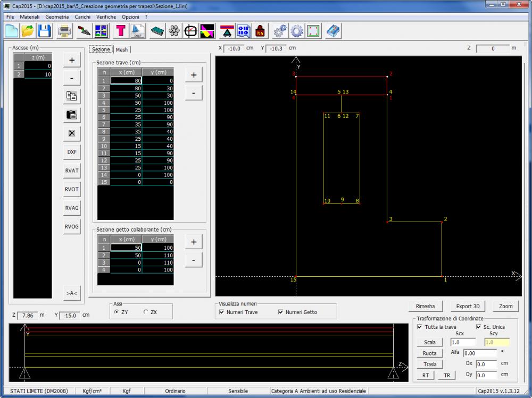Screen dimensions: 532x398
Task: Click the Kg weight icon in toolbar
Action: point(260,31)
